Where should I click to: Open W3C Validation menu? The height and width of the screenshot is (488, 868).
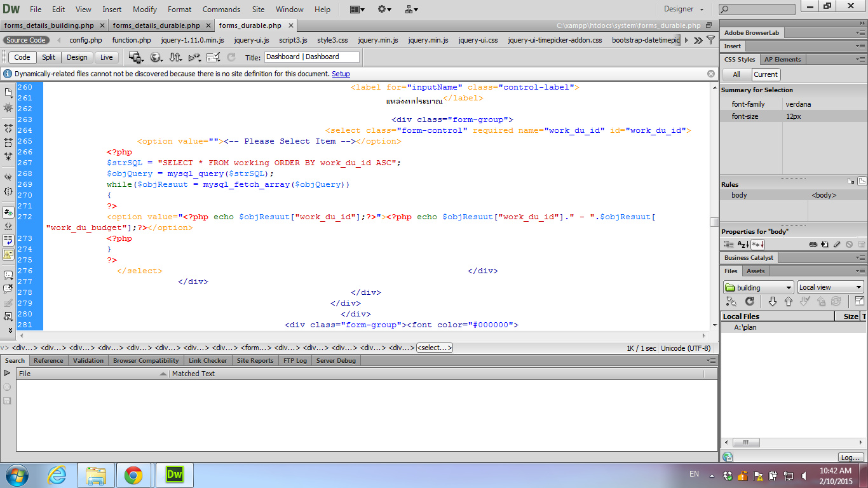[x=195, y=57]
